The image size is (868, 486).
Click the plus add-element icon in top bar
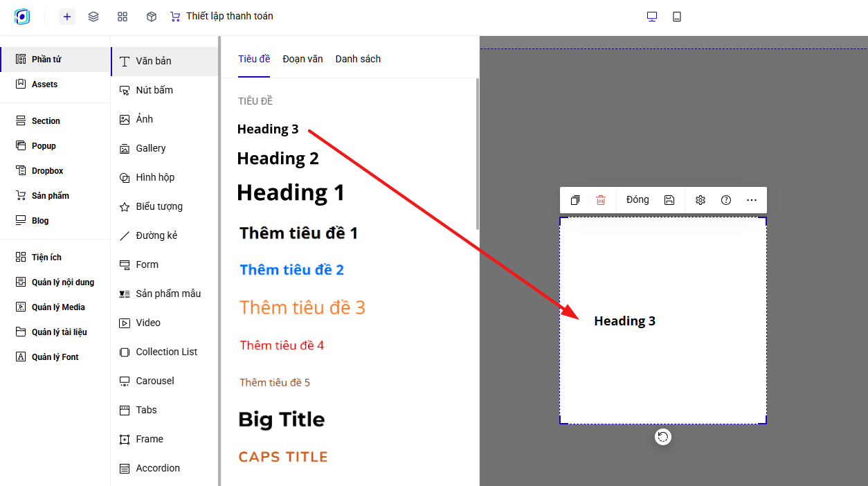tap(67, 17)
